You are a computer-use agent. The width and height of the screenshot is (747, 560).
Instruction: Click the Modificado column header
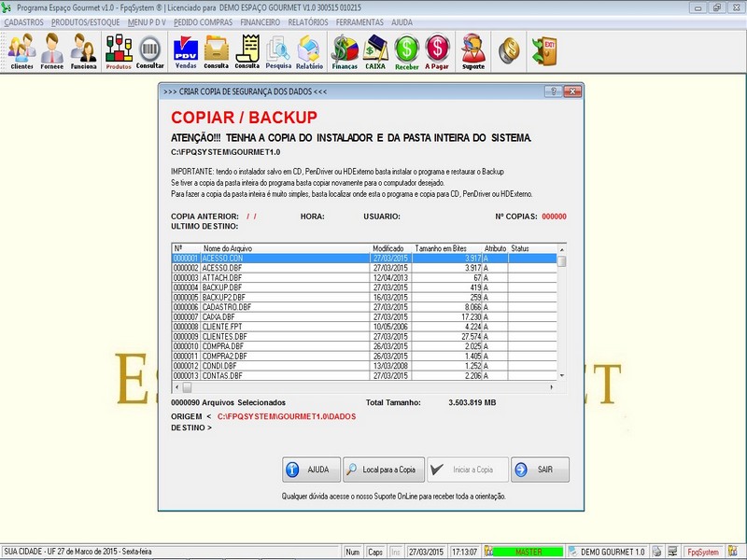[x=391, y=248]
